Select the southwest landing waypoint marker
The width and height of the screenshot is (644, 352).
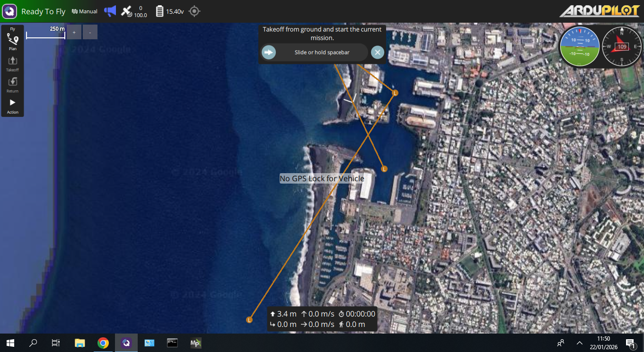click(249, 320)
